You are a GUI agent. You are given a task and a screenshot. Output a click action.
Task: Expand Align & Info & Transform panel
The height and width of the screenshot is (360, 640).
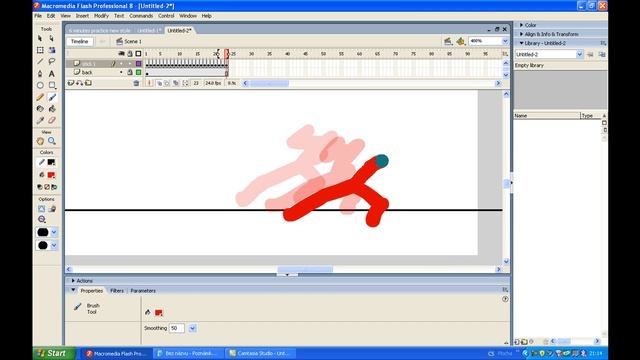(x=521, y=34)
